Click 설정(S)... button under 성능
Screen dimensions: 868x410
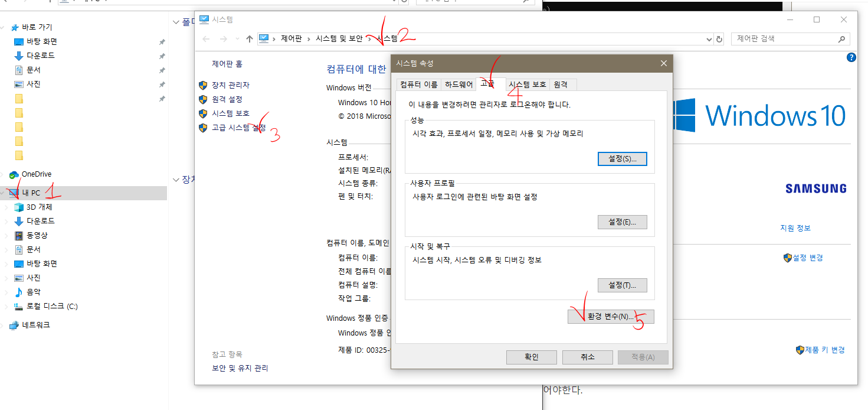(623, 159)
